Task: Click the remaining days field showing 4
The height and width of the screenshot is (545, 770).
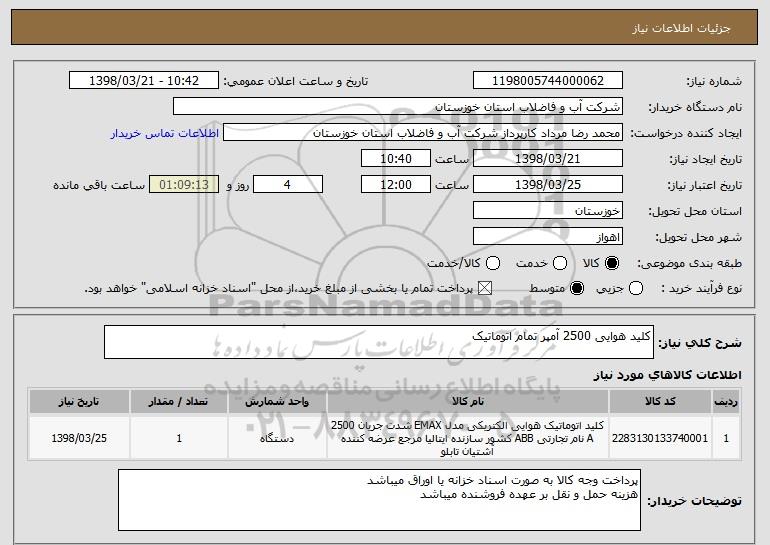Action: click(x=288, y=185)
